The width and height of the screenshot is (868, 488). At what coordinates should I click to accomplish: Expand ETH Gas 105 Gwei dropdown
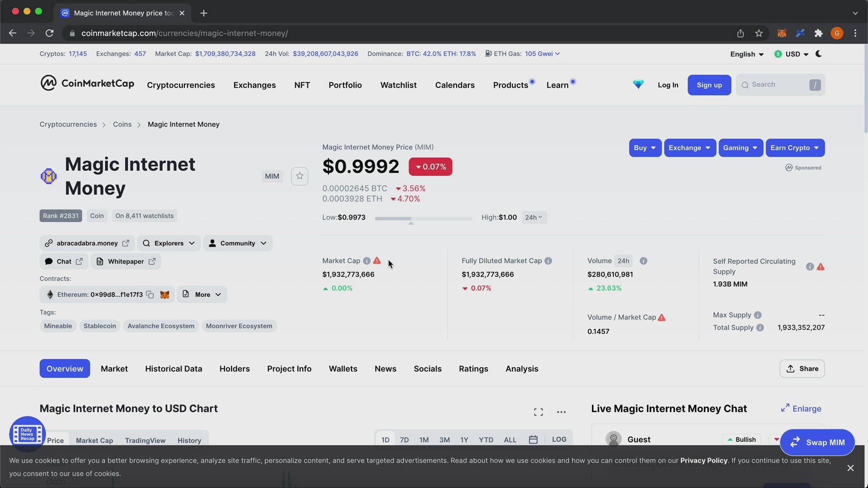542,54
